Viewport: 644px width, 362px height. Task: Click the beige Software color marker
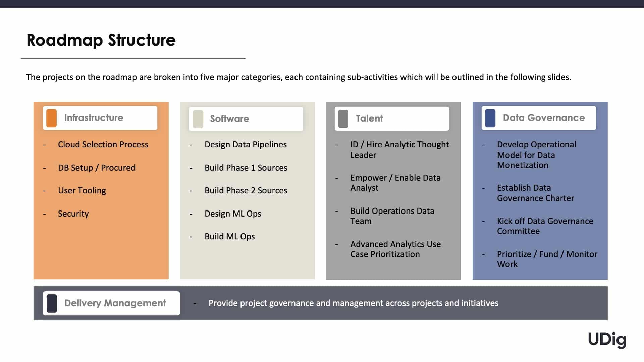click(x=198, y=119)
